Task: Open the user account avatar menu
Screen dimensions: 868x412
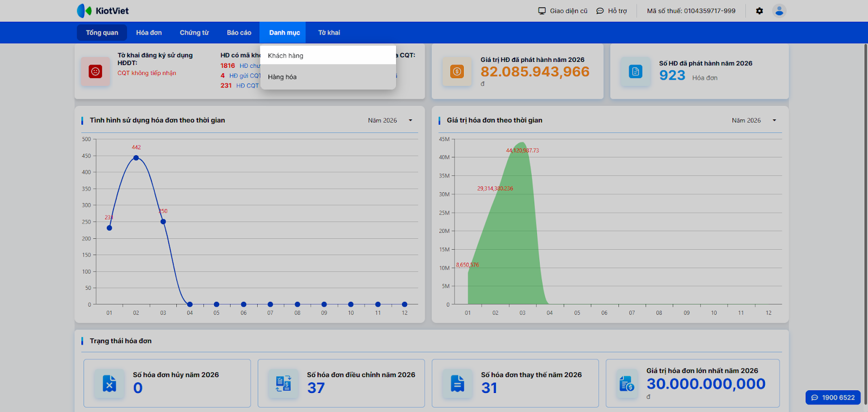Action: [779, 11]
